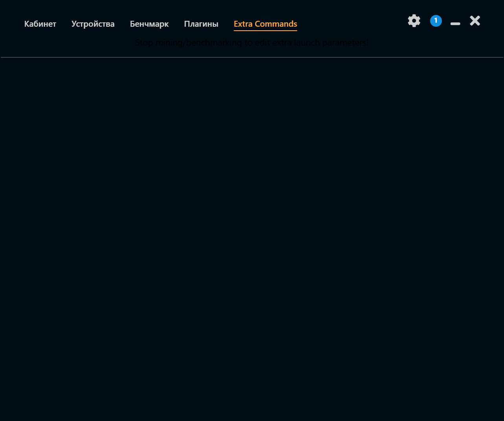Image resolution: width=504 pixels, height=421 pixels.
Task: Switch to the Кабинет tab
Action: (40, 24)
